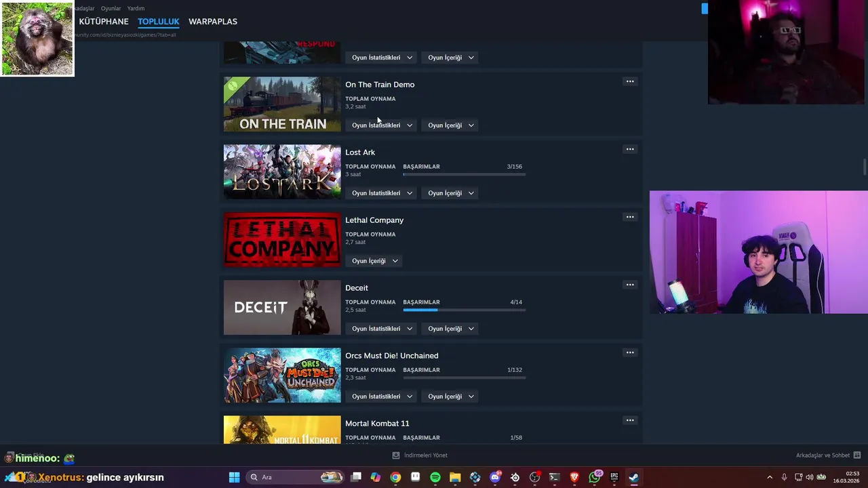Open the Windows Start menu
This screenshot has width=868, height=488.
pyautogui.click(x=234, y=477)
